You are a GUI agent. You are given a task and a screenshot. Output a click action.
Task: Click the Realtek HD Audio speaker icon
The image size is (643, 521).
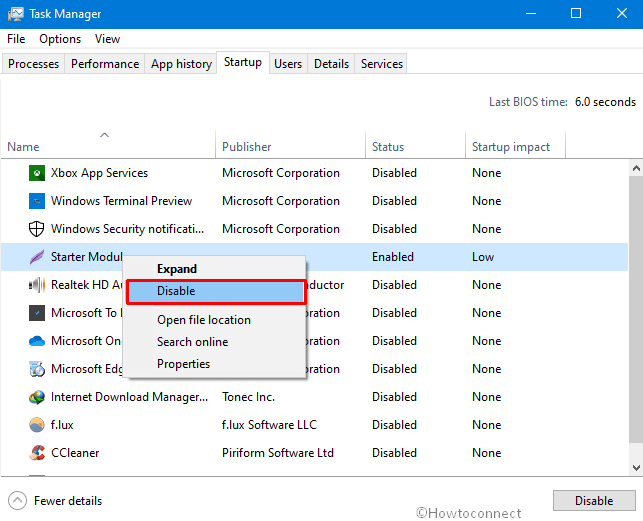36,285
